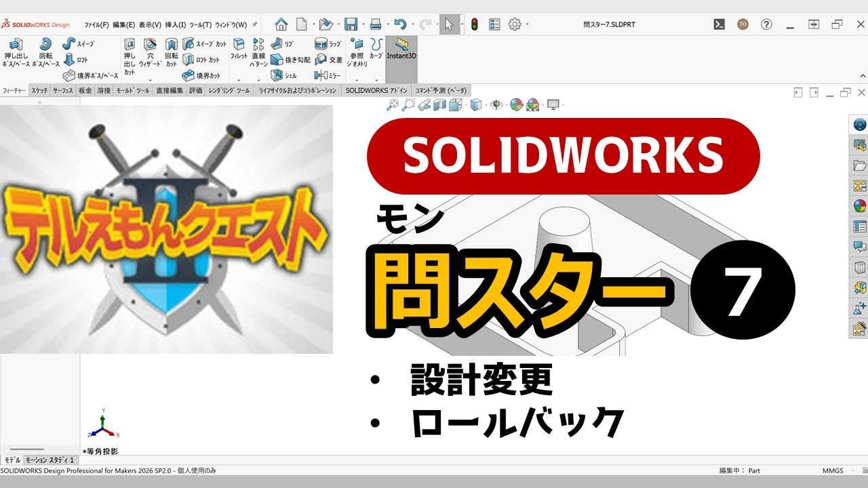Open File Explorer folder in task pane
This screenshot has width=868, height=488.
(860, 165)
